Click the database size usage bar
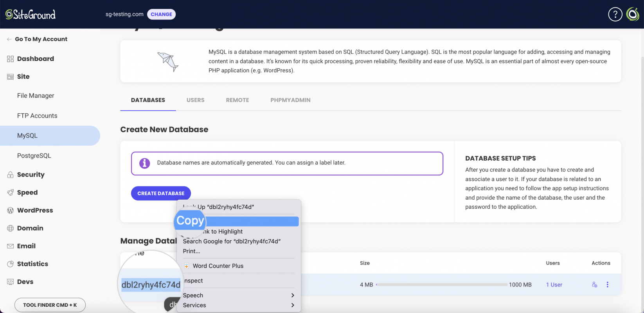The width and height of the screenshot is (644, 313). coord(441,285)
